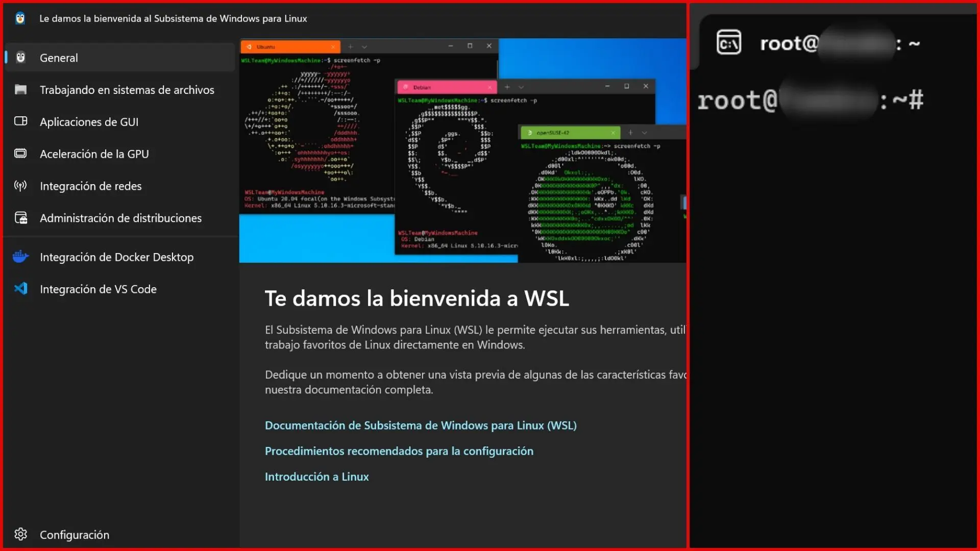
Task: Open the WSL documentation link
Action: click(421, 425)
